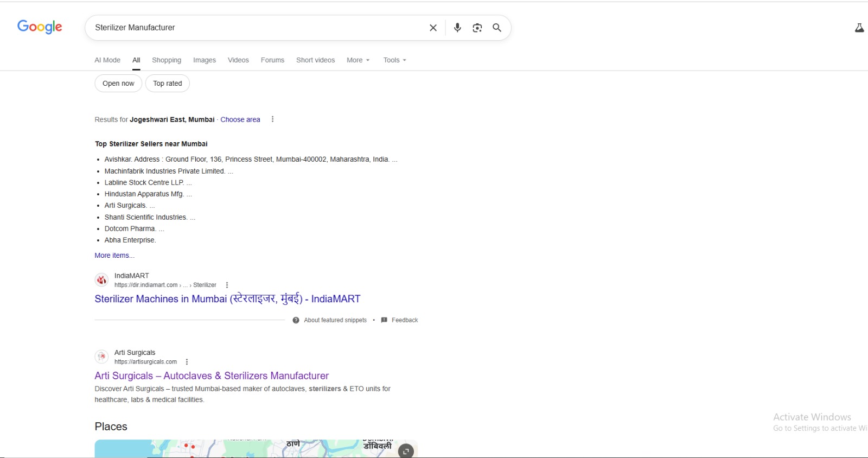The width and height of the screenshot is (868, 458).
Task: Click Abha Enterprise entry
Action: [x=130, y=240]
